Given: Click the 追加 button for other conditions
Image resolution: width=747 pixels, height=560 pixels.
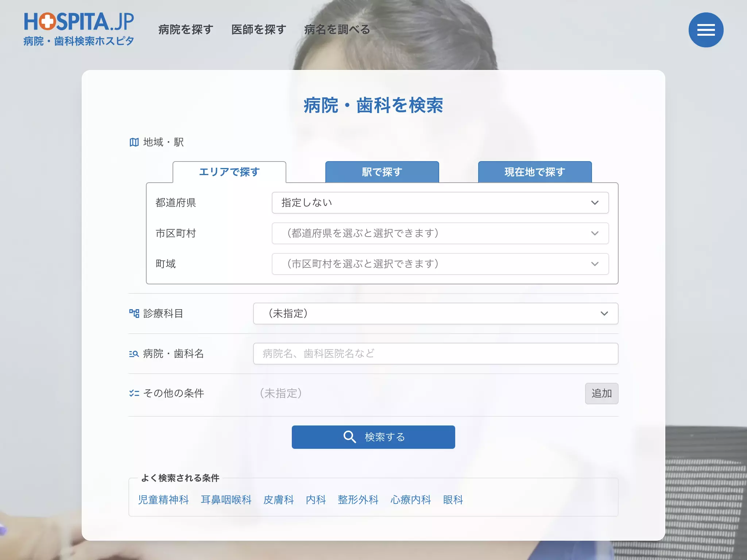Looking at the screenshot, I should click(x=601, y=393).
